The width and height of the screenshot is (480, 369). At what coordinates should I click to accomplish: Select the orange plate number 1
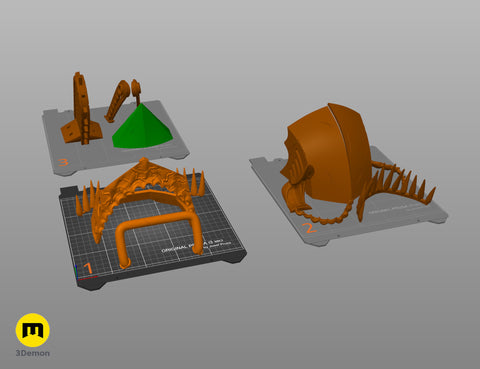click(87, 268)
